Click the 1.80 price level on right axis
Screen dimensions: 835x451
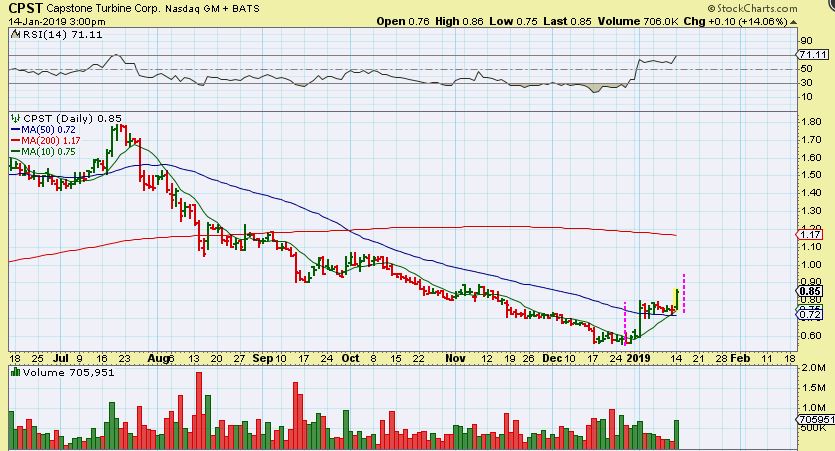click(x=811, y=121)
